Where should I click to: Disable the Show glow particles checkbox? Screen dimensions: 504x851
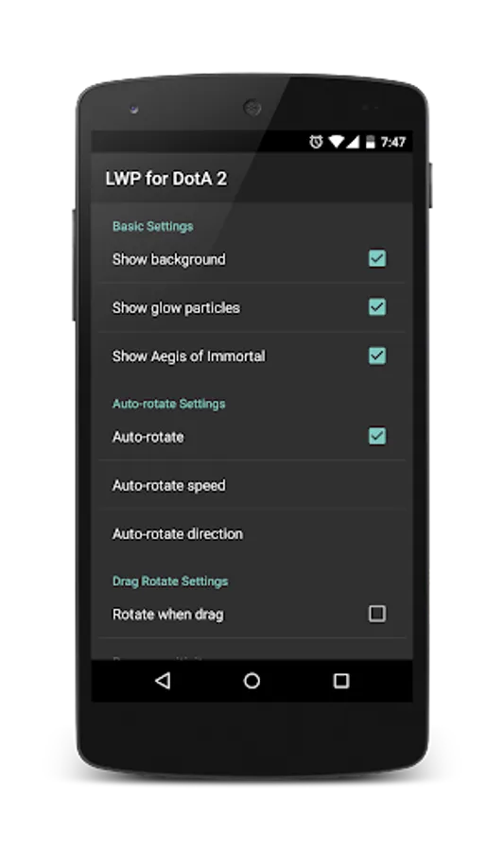[377, 306]
